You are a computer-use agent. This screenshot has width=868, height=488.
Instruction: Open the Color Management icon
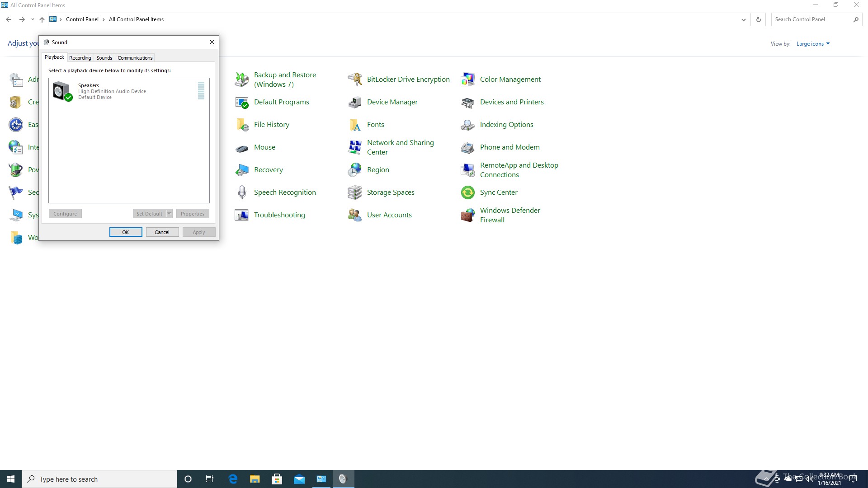[x=468, y=80]
